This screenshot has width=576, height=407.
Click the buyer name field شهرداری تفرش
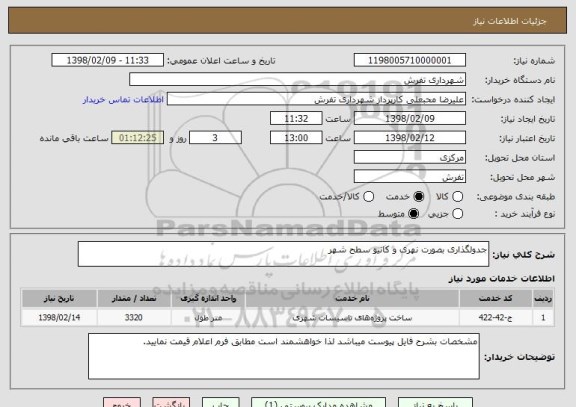pyautogui.click(x=298, y=80)
